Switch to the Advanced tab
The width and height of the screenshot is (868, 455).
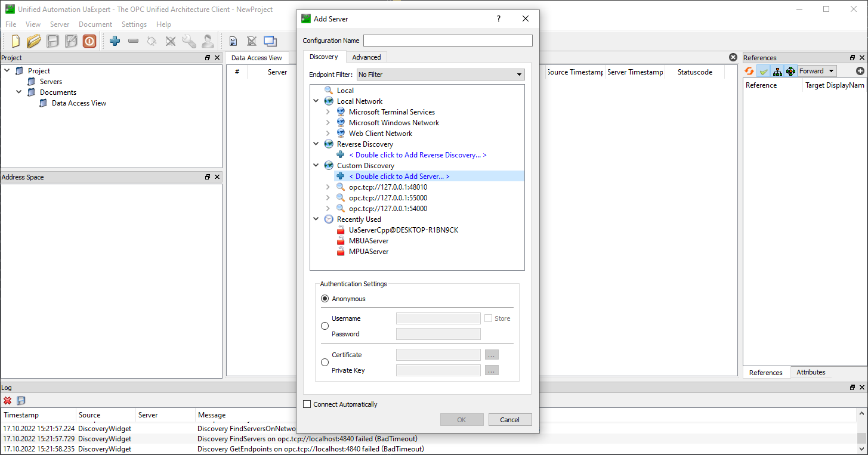coord(366,57)
